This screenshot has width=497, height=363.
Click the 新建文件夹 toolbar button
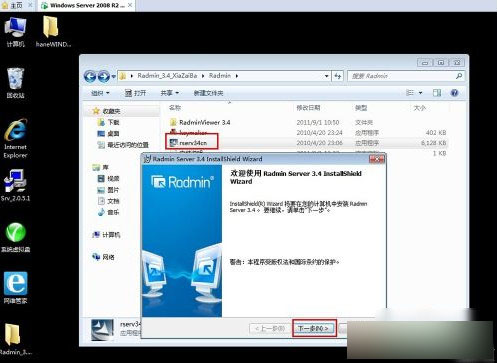208,93
